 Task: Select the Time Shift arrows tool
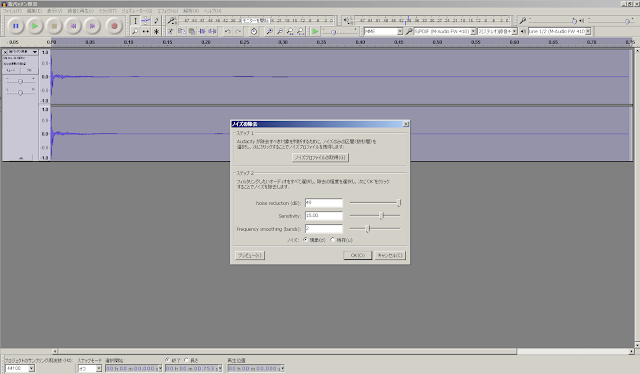tap(146, 31)
